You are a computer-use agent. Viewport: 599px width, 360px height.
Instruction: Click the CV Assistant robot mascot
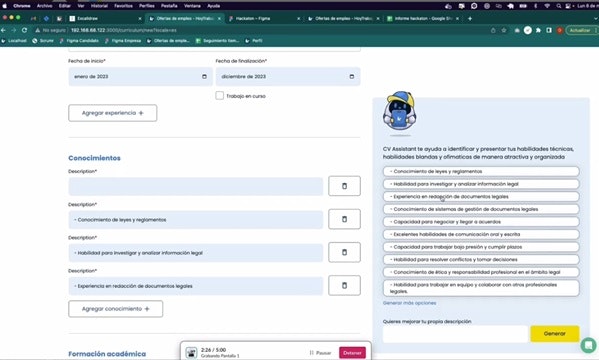[x=400, y=112]
